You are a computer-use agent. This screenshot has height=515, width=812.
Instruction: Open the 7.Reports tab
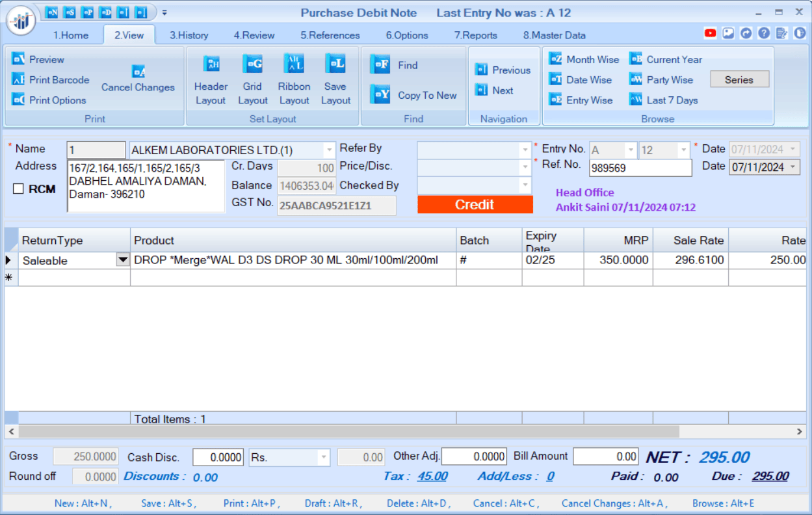pyautogui.click(x=476, y=35)
